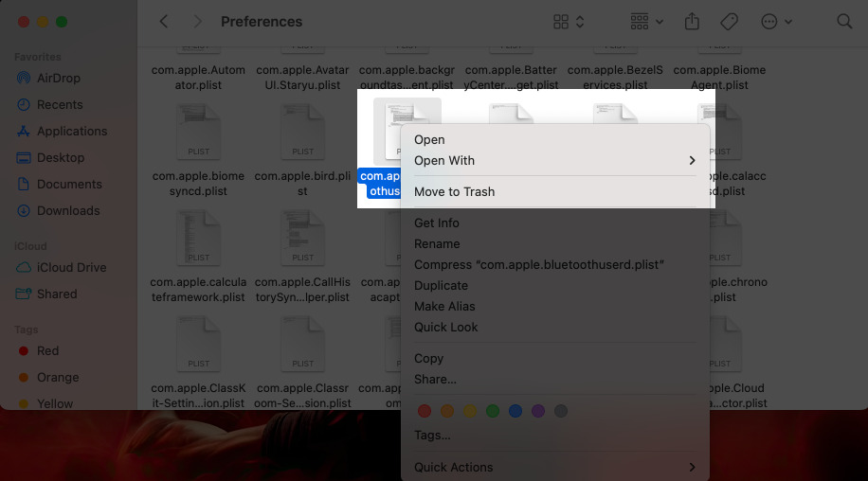Select com.apple.CallHistorySyn...lper.plist file icon
Screen dimensions: 868x481
click(x=303, y=238)
